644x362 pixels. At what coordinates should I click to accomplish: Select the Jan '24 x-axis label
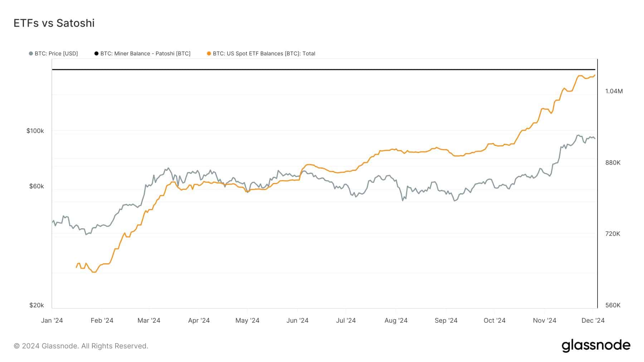click(52, 320)
